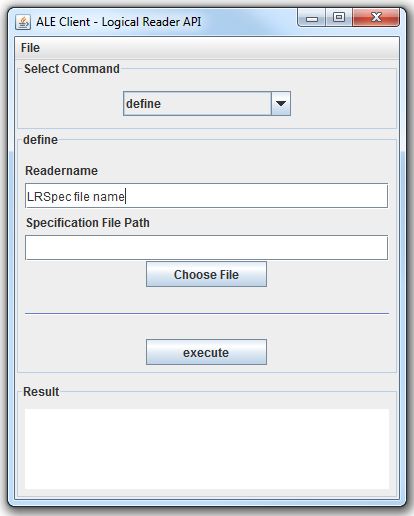
Task: Focus the Readername text field
Action: point(207,196)
